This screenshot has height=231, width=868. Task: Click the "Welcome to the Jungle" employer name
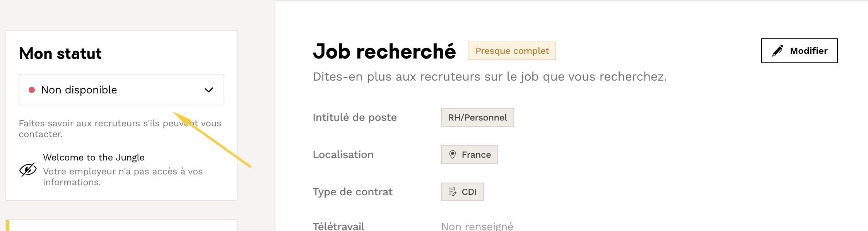[x=94, y=157]
